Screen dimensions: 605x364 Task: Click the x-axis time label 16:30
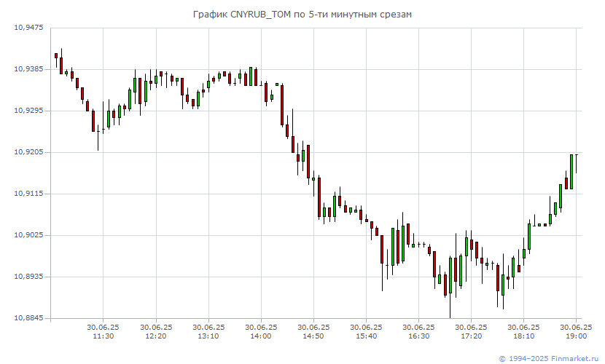pos(418,336)
